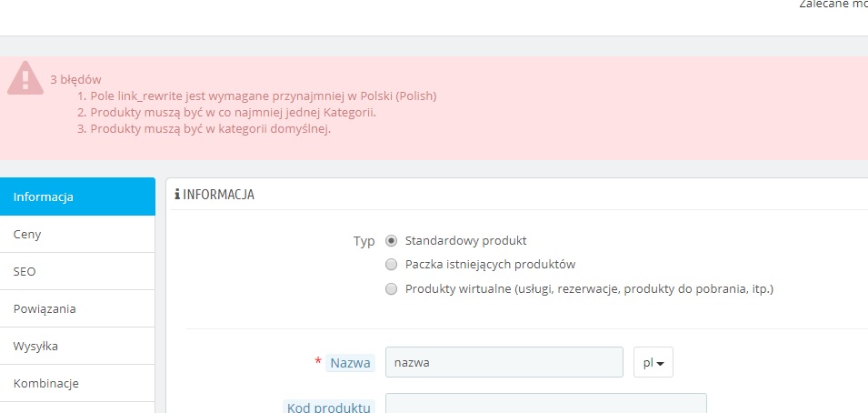Viewport: 868px width, 413px height.
Task: Focus the Kod produktu input field
Action: coord(545,404)
